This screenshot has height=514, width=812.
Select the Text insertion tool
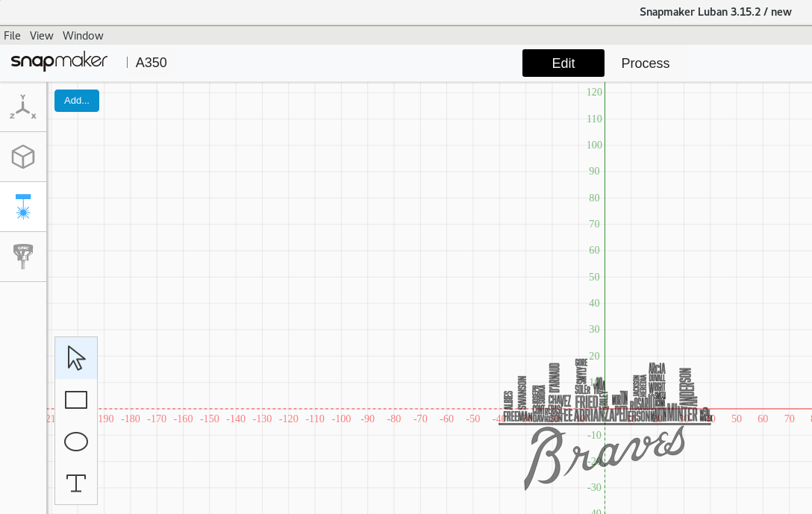(x=75, y=483)
